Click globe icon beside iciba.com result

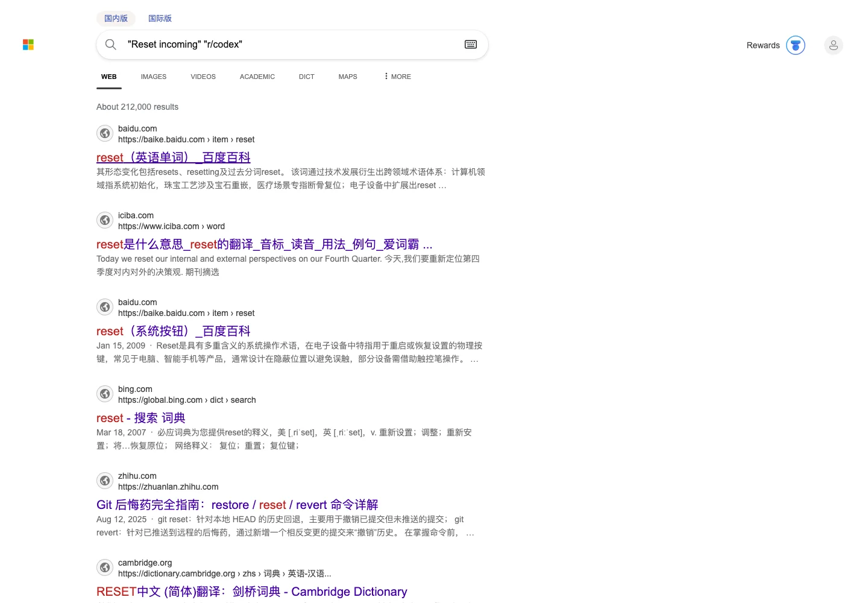[x=105, y=220]
